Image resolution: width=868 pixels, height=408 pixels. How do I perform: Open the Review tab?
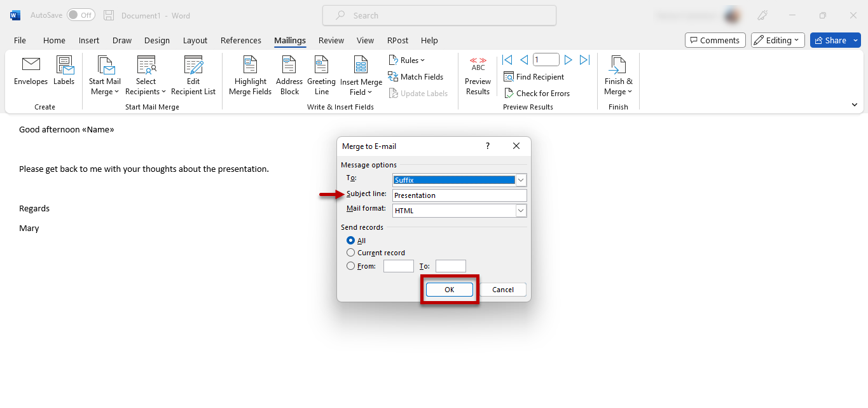331,40
